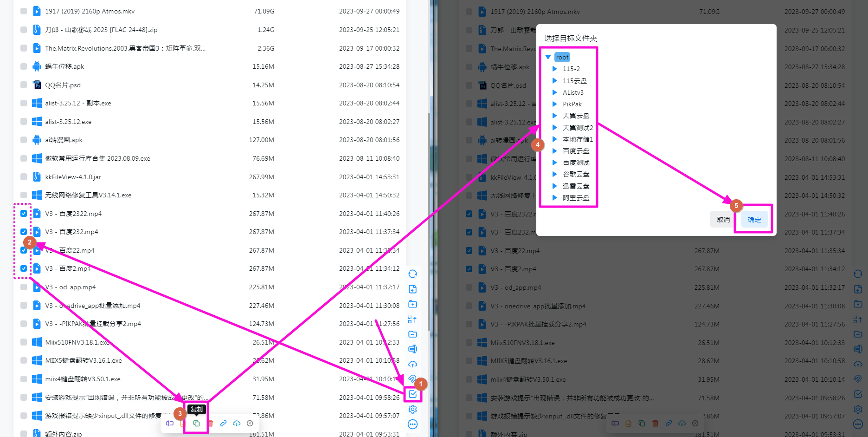
Task: Check the box for QQ名片.psd, left pane
Action: [x=24, y=85]
